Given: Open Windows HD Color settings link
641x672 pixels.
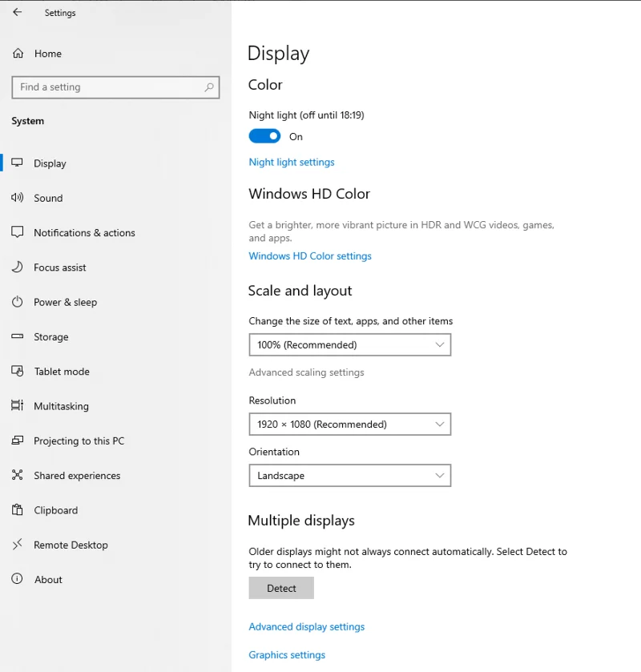Looking at the screenshot, I should tap(310, 256).
